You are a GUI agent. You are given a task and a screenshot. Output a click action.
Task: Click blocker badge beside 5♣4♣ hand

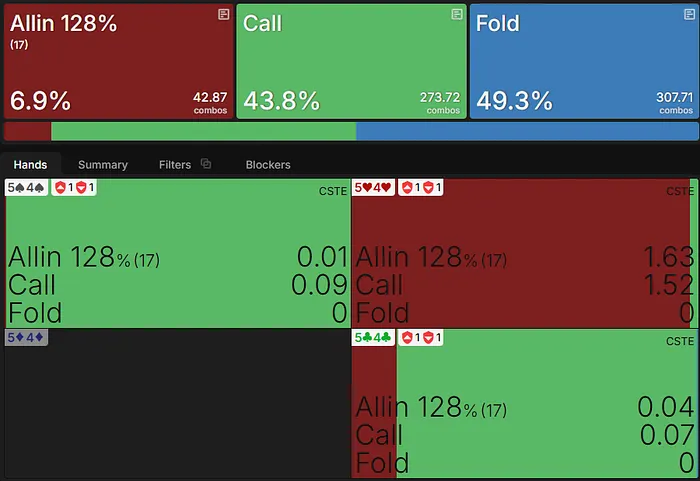click(x=420, y=338)
